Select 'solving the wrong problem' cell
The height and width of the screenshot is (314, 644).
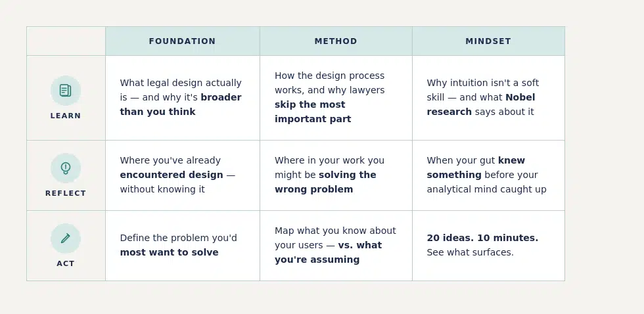click(336, 175)
